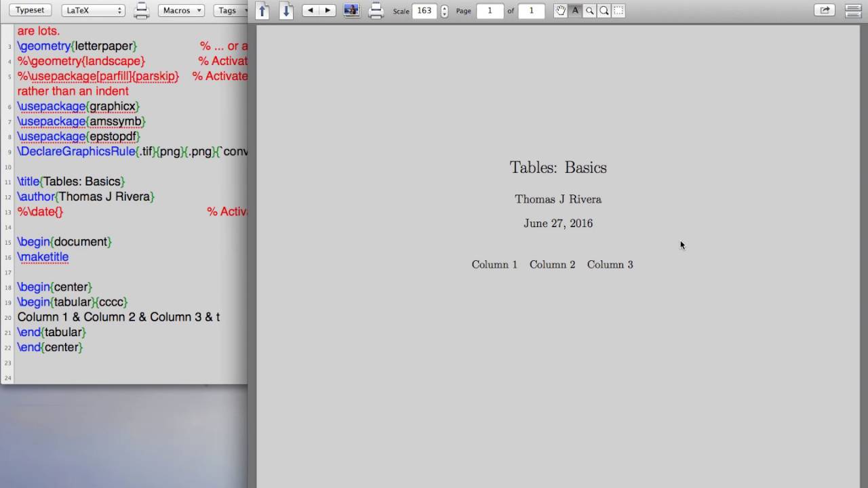Click the forward history arrow in preview toolbar
This screenshot has width=868, height=488.
(328, 10)
